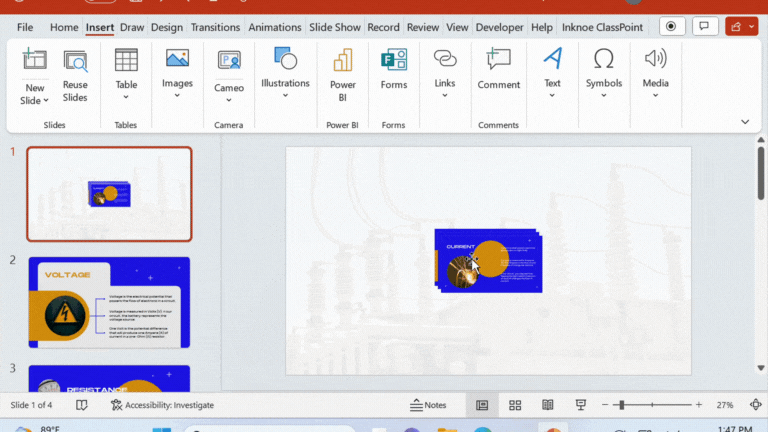Switch to the Home tab
Screen dimensions: 768x432
point(64,27)
